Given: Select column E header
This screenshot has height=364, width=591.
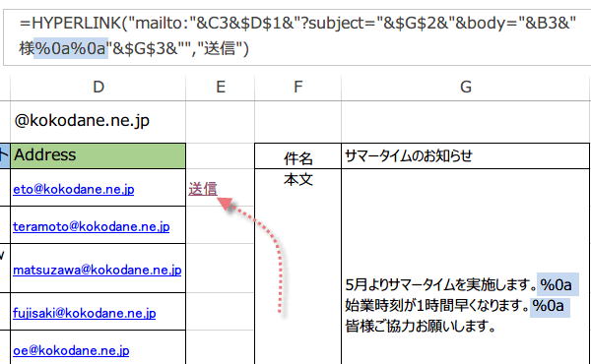Looking at the screenshot, I should click(221, 88).
